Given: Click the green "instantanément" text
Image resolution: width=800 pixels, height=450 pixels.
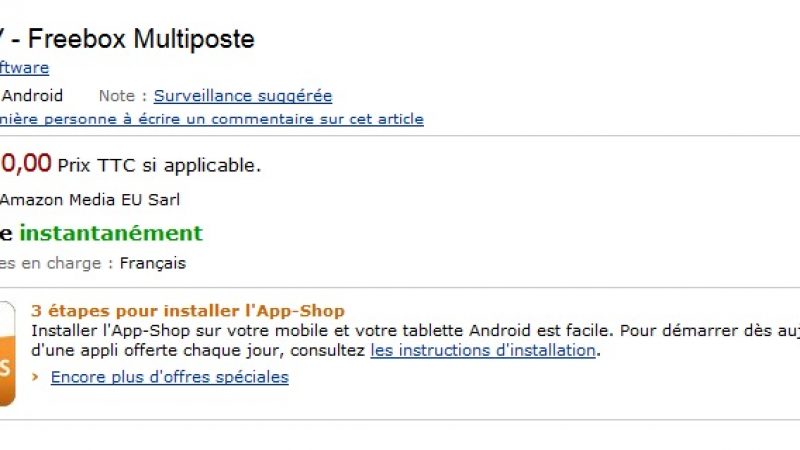Looking at the screenshot, I should (111, 233).
